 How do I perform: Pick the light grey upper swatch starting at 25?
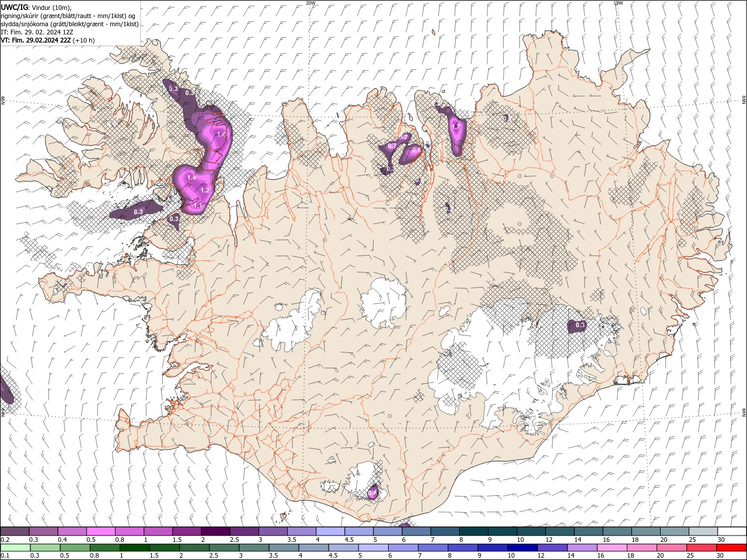[x=703, y=531]
